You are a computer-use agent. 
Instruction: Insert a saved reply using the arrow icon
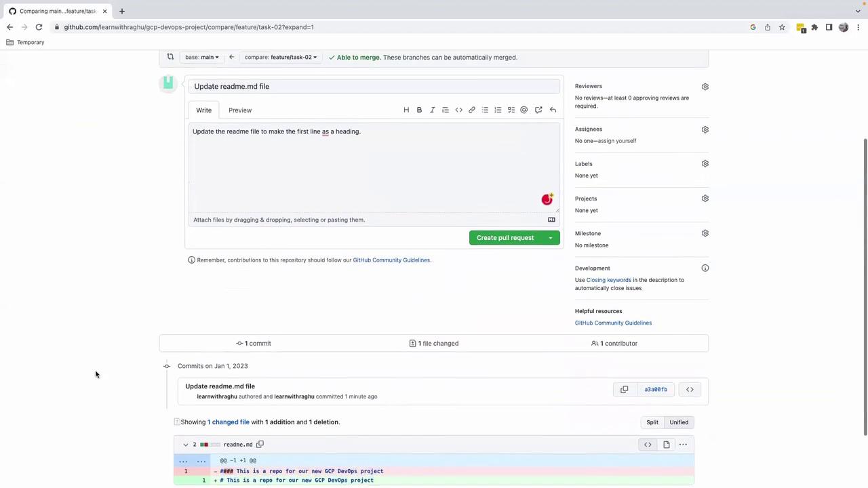click(x=553, y=110)
